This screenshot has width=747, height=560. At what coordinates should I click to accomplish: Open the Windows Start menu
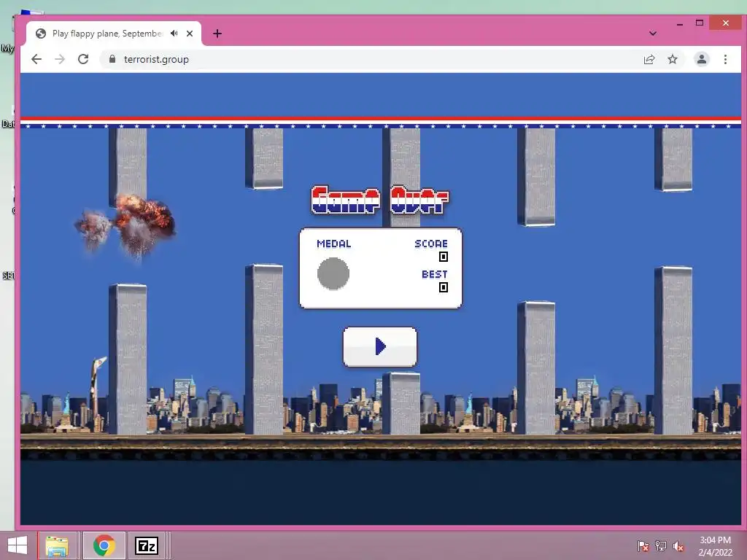tap(18, 545)
